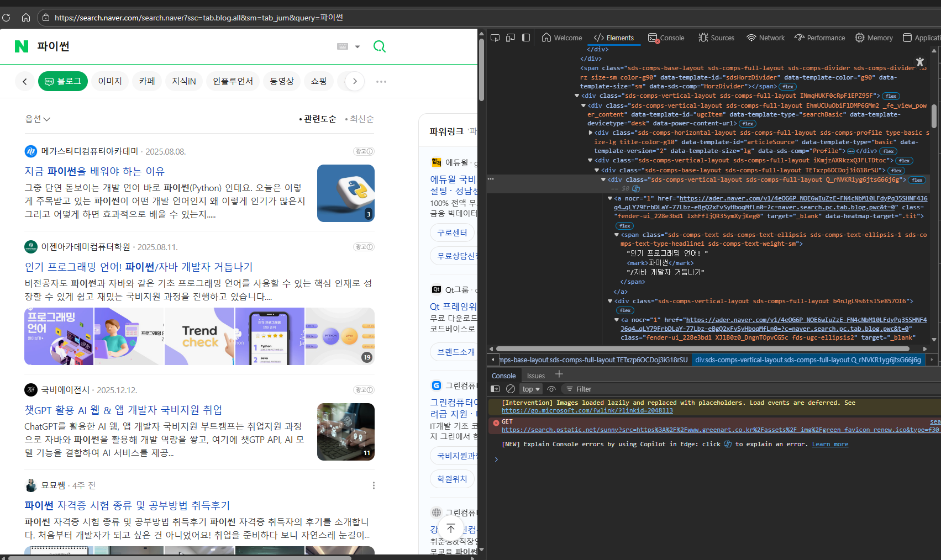The height and width of the screenshot is (560, 941).
Task: Open the on-screen keyboard icon
Action: click(x=343, y=46)
